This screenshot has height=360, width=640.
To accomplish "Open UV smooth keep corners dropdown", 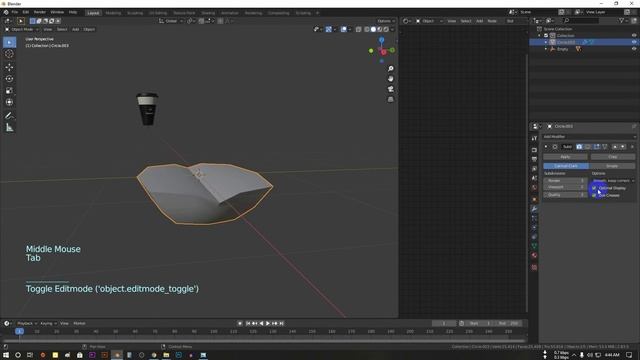I will [613, 180].
